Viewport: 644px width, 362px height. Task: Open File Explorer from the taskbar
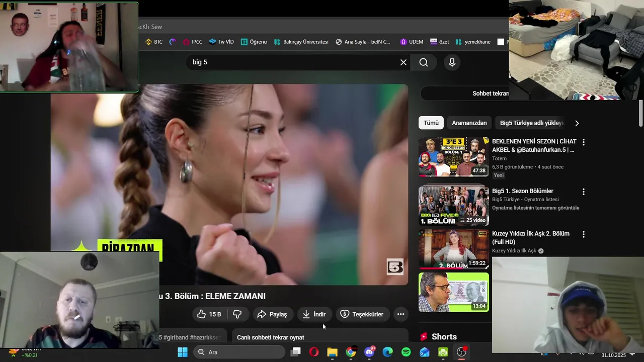pos(332,352)
